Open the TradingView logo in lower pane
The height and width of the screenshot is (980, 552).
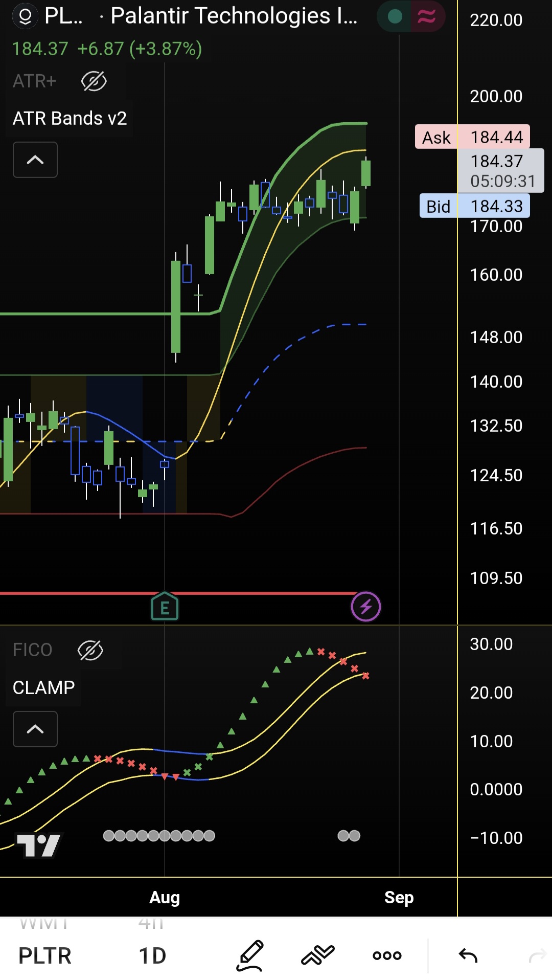pyautogui.click(x=38, y=845)
